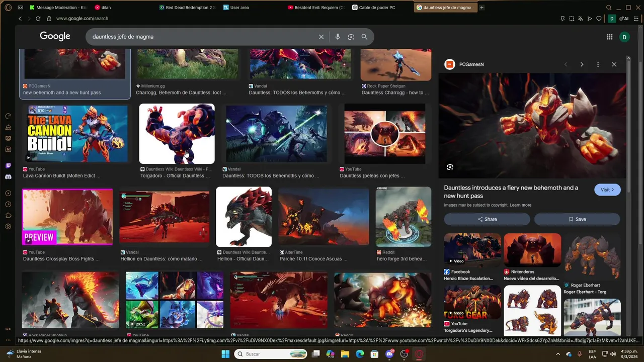Open Dauntless Crossplay Boss Fights thumbnail
Screen dimensions: 644x362
[x=67, y=217]
